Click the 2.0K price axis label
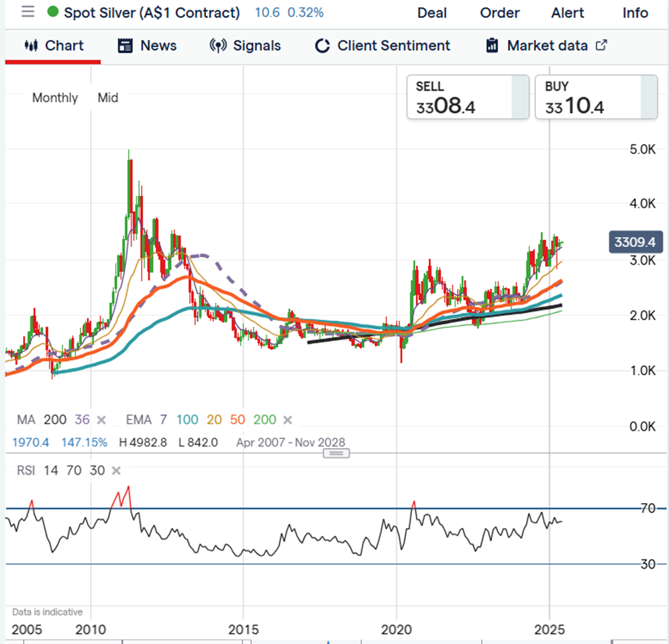Viewport: 669px width, 644px height. [x=643, y=316]
